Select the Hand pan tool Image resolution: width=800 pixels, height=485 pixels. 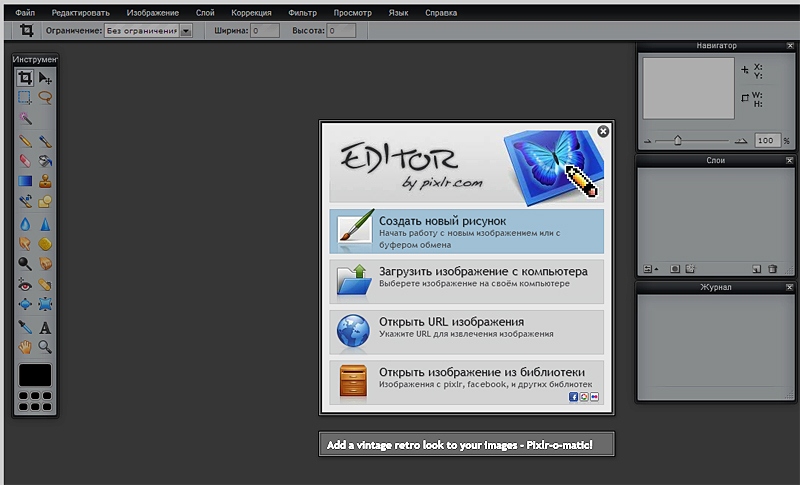pyautogui.click(x=24, y=347)
